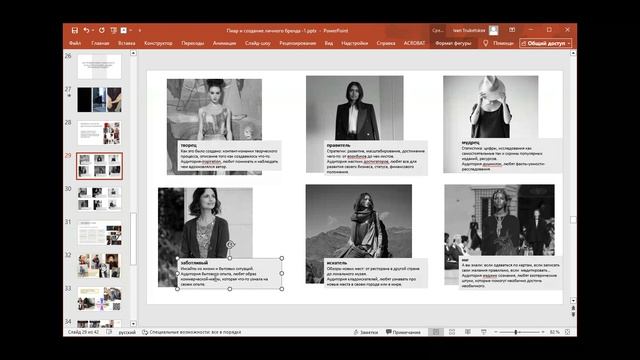Image resolution: width=640 pixels, height=360 pixels.
Task: Save the presentation with the floppy icon
Action: [x=75, y=30]
